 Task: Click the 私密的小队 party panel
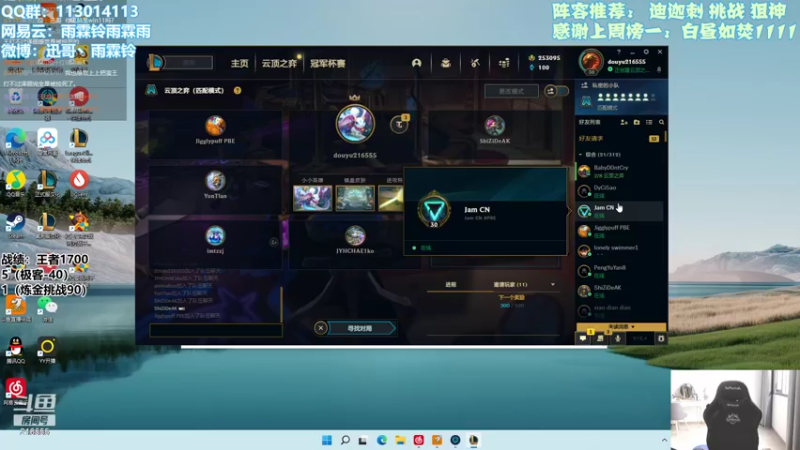(621, 97)
